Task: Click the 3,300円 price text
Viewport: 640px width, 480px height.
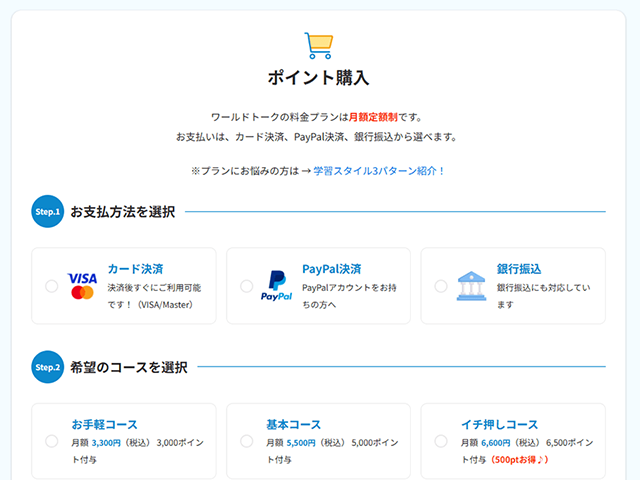Action: pos(106,443)
